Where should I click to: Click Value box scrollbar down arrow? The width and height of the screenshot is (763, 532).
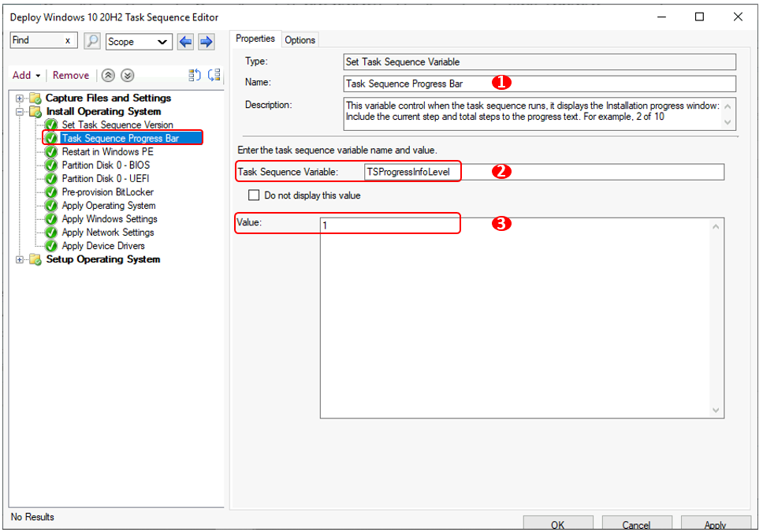click(x=716, y=411)
